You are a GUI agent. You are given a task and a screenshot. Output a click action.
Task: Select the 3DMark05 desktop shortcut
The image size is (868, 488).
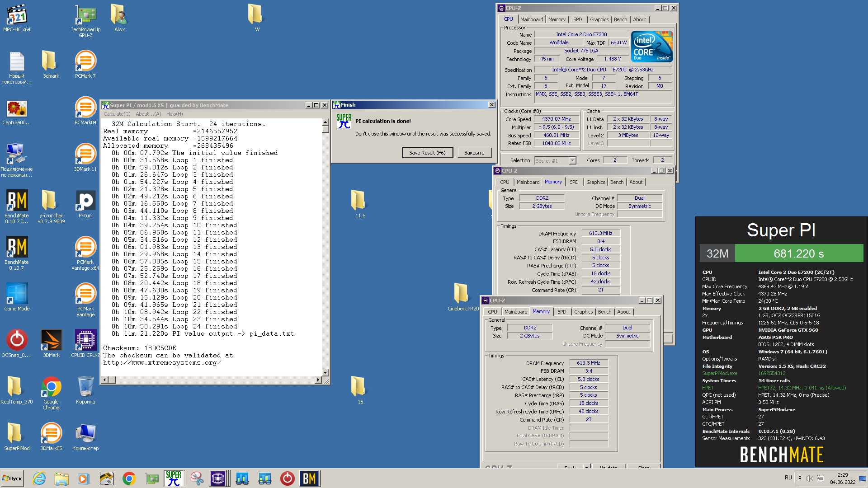point(51,436)
